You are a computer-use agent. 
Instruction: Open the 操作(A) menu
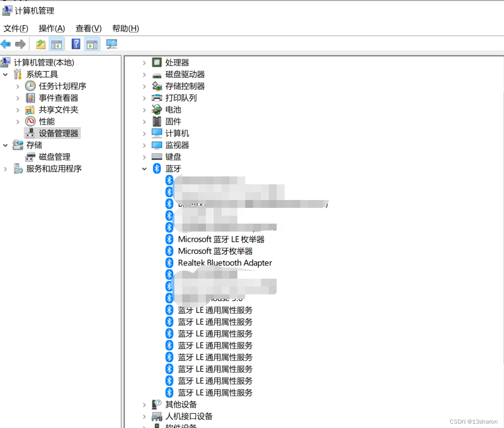52,28
